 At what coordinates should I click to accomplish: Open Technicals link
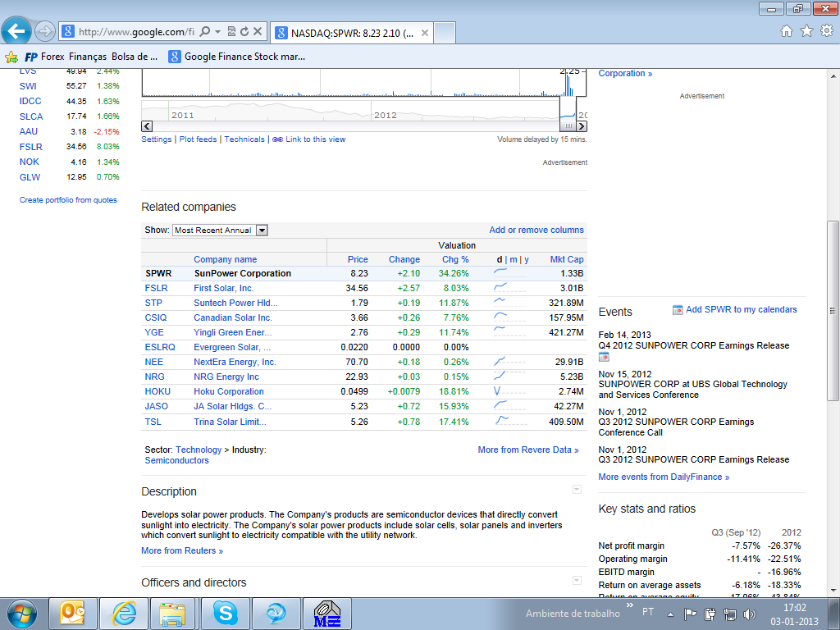point(244,139)
